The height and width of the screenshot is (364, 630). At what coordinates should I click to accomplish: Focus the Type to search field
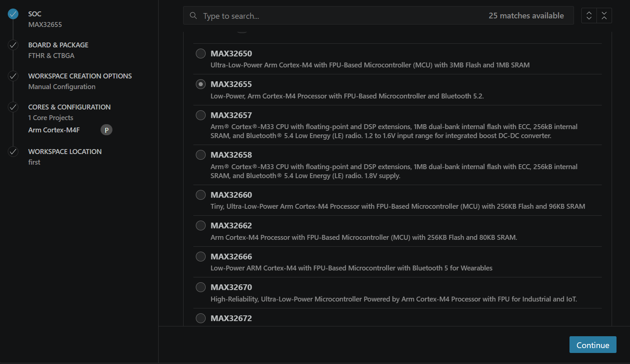point(379,16)
